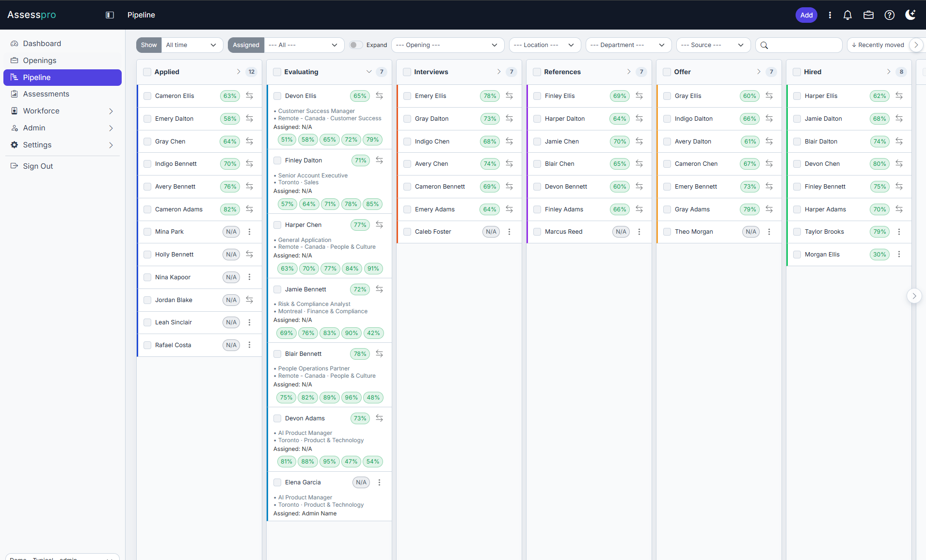The image size is (926, 560).
Task: Open the help question mark icon
Action: click(x=889, y=15)
